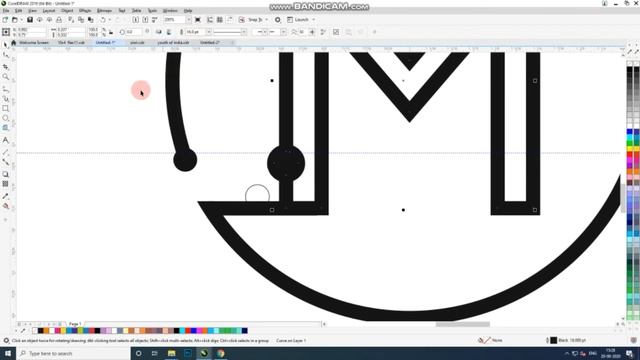
Task: Click the Open file icon
Action: click(15, 20)
